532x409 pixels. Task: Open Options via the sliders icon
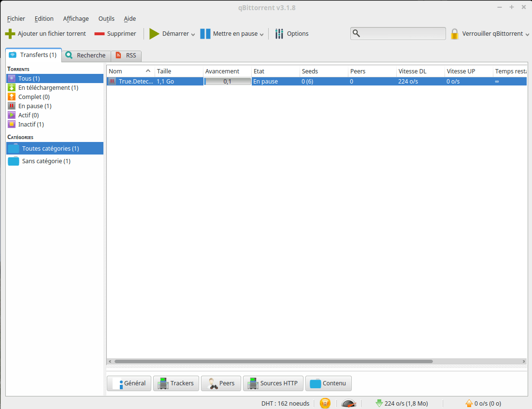(279, 34)
